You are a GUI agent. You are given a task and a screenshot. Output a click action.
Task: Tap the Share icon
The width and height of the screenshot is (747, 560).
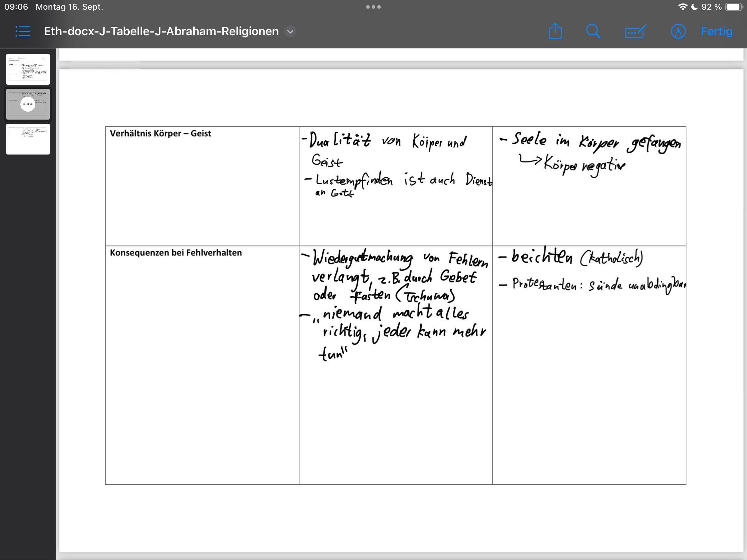[555, 31]
